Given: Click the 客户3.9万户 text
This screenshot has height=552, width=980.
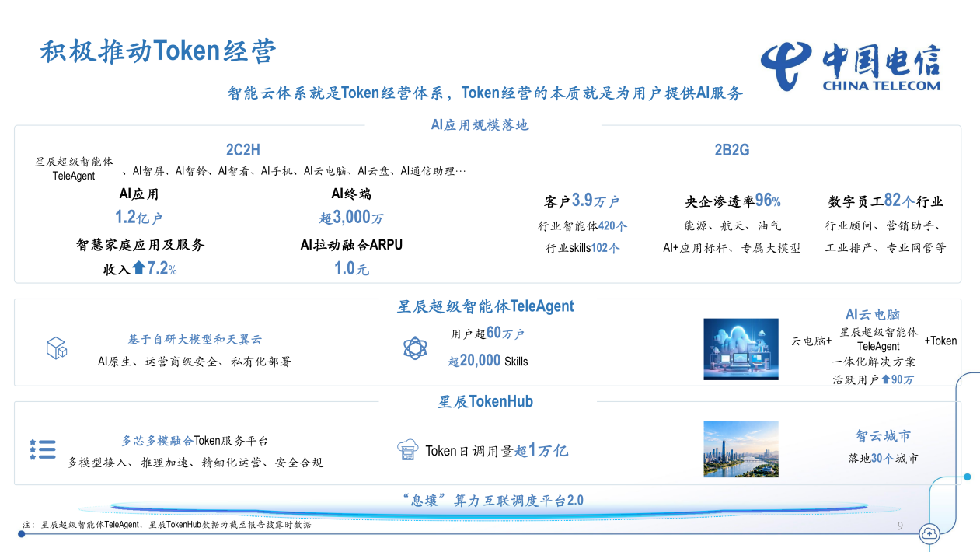Looking at the screenshot, I should tap(582, 201).
